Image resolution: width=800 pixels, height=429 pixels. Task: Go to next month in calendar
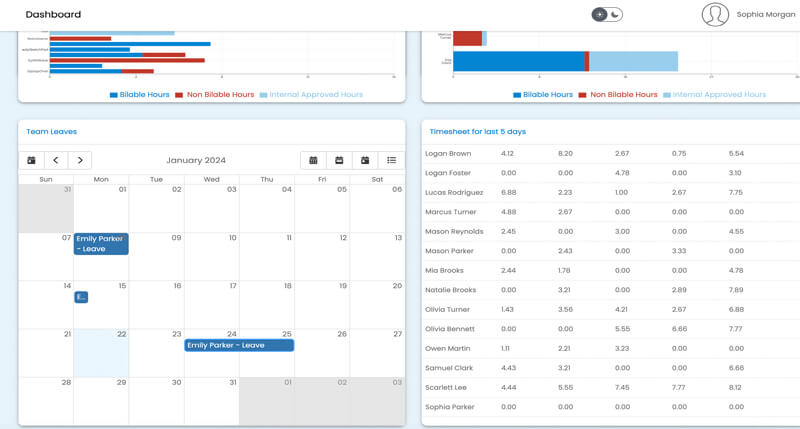click(80, 160)
